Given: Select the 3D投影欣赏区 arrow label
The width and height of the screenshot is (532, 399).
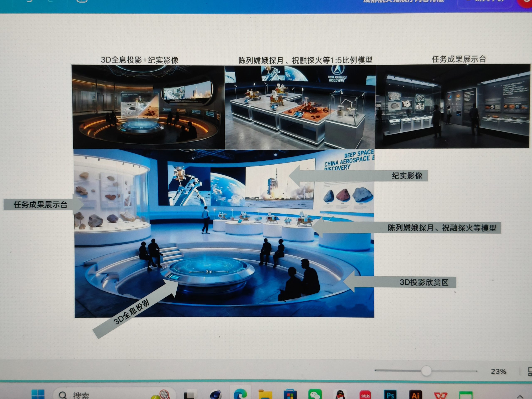Looking at the screenshot, I should [424, 282].
